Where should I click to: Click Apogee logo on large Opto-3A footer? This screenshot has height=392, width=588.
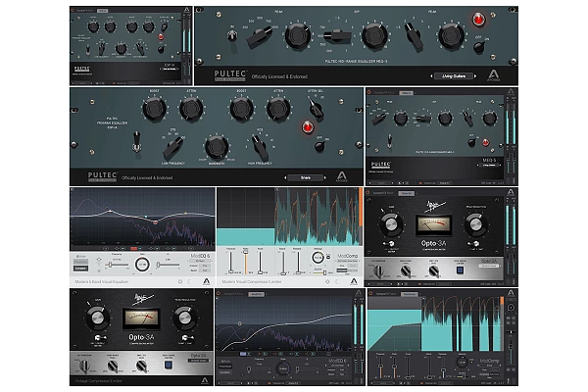(205, 380)
